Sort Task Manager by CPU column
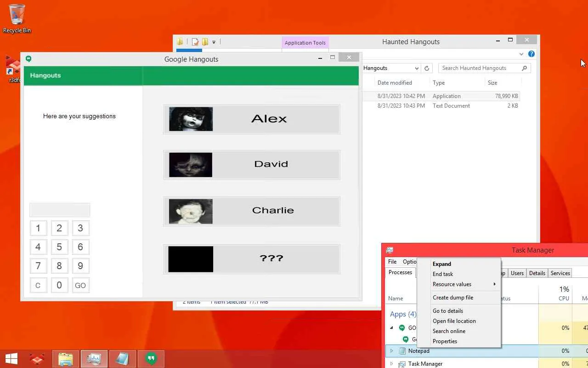Screen dimensions: 588x368 coord(555,293)
